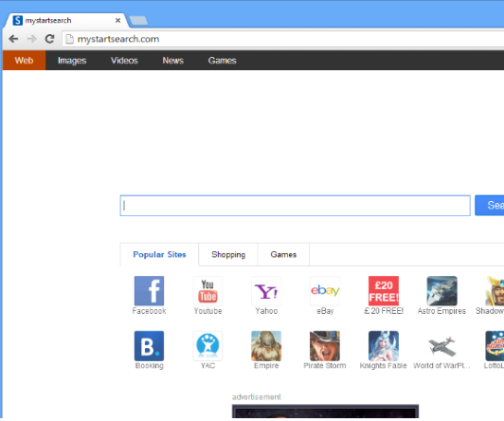Click the browser Back arrow
The height and width of the screenshot is (421, 504).
pyautogui.click(x=13, y=39)
